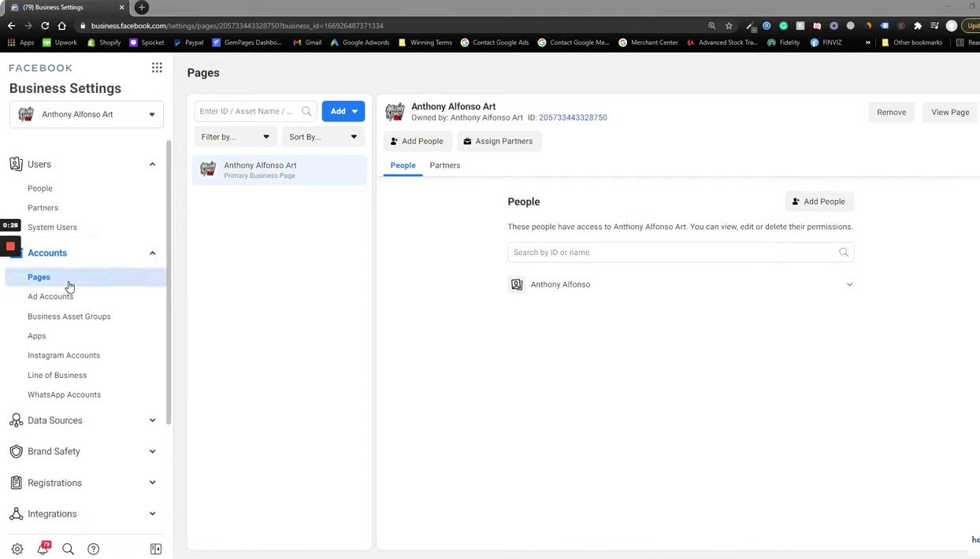The width and height of the screenshot is (980, 559).
Task: Open System Users in the sidebar
Action: (x=52, y=227)
